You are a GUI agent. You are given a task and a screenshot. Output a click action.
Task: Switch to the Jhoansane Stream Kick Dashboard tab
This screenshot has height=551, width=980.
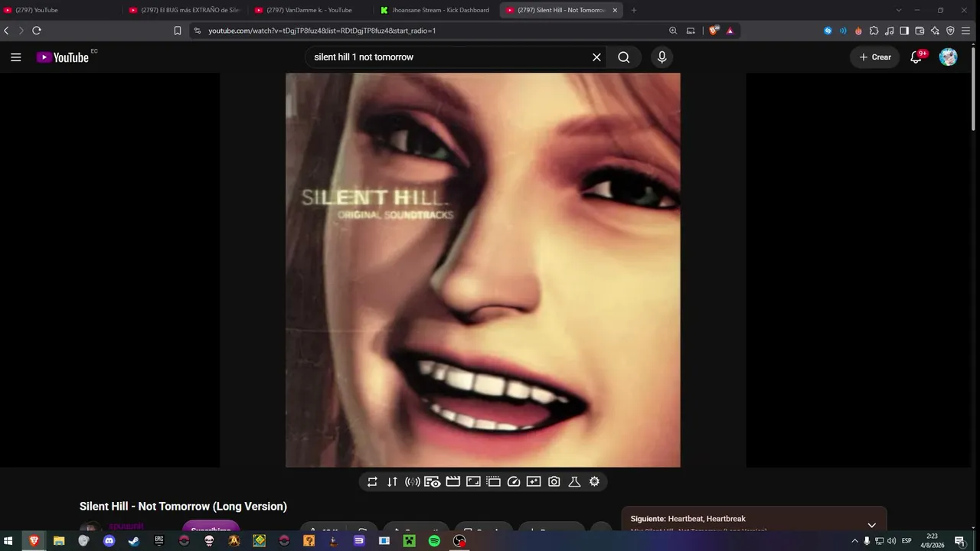coord(436,10)
